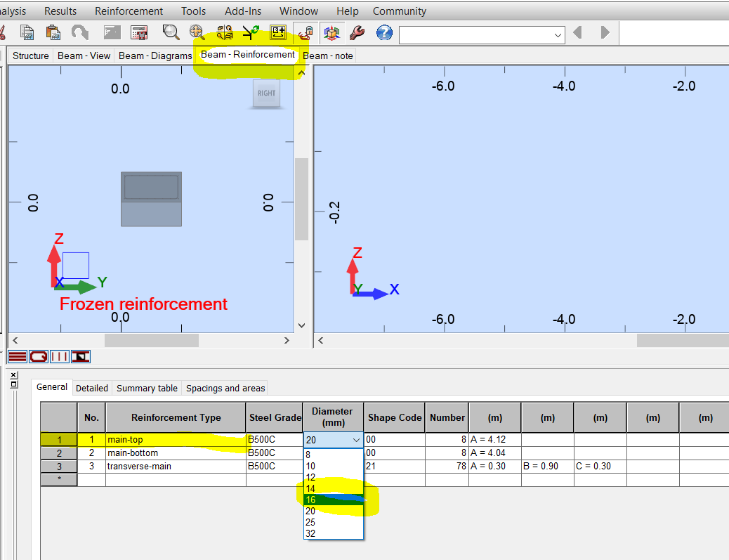The height and width of the screenshot is (560, 729).
Task: Click the vertical scrollbar down arrow
Action: pyautogui.click(x=301, y=325)
